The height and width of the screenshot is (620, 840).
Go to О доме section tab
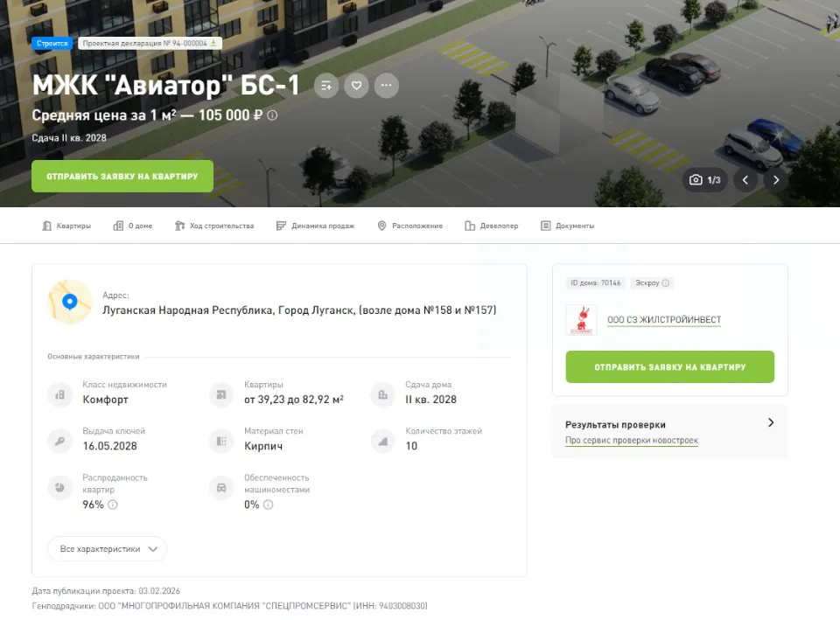133,226
